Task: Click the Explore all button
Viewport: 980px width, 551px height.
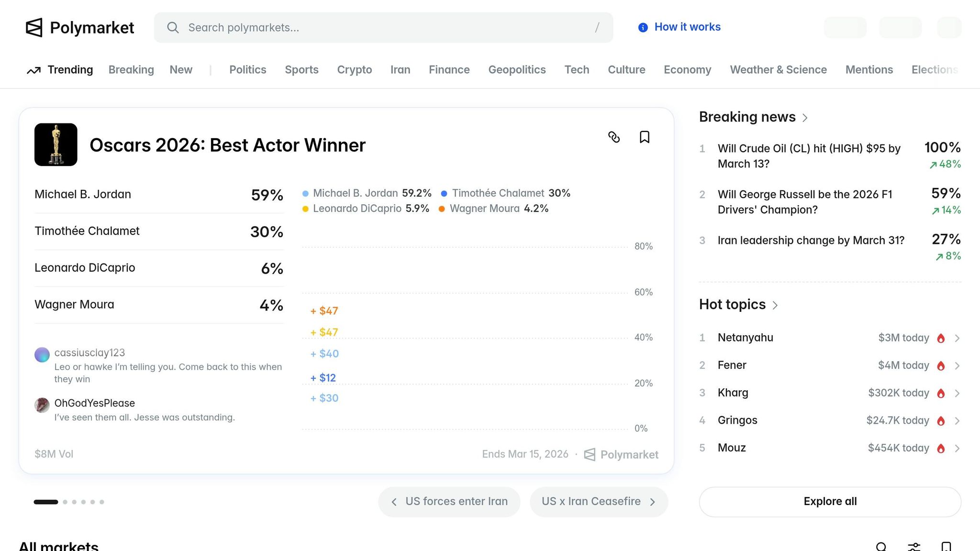Action: pos(830,501)
